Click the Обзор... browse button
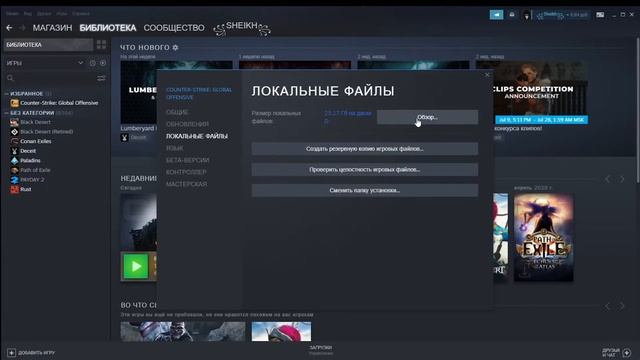 [x=427, y=117]
